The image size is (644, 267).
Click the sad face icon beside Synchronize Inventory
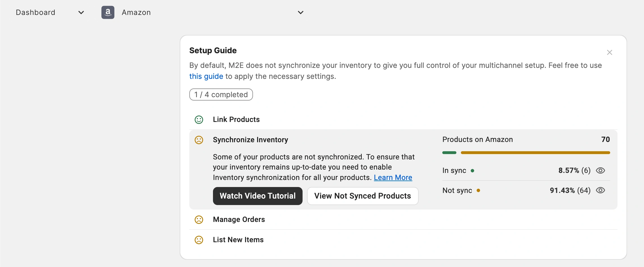(x=199, y=140)
